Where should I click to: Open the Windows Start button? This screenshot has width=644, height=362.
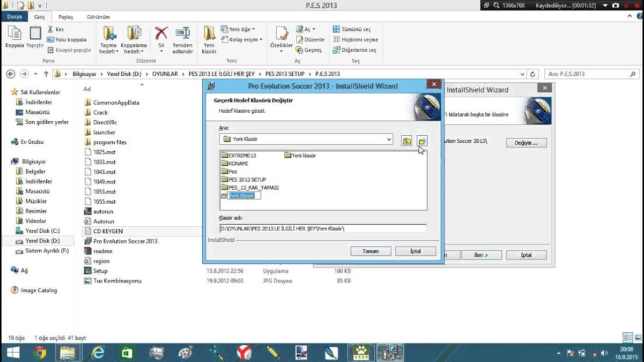[14, 352]
